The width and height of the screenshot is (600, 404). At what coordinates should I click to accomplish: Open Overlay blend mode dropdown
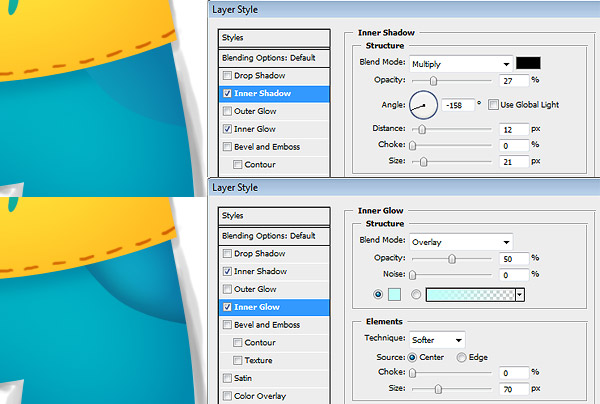tap(461, 242)
